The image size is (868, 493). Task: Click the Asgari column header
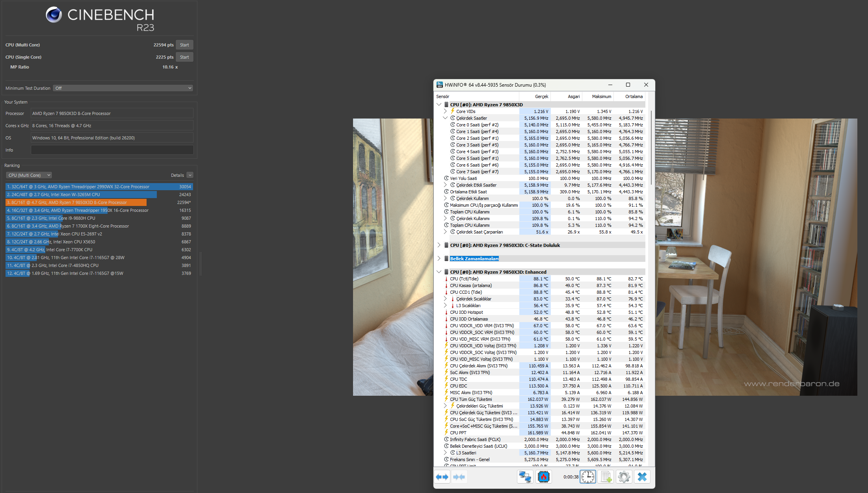coord(567,96)
